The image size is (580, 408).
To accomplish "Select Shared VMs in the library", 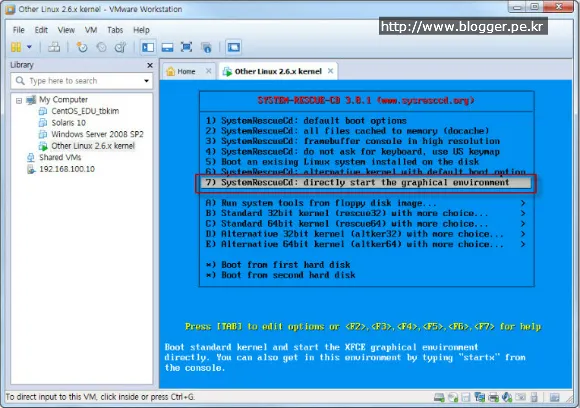I will [60, 157].
